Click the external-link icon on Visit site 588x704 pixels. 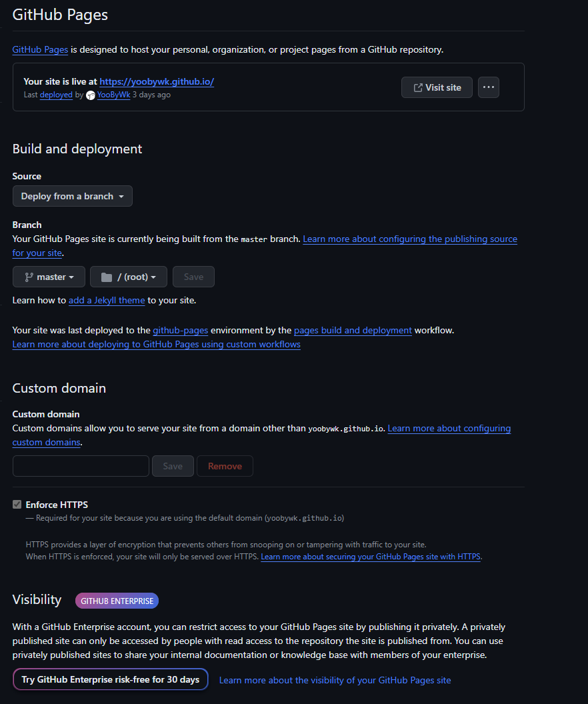[x=418, y=87]
